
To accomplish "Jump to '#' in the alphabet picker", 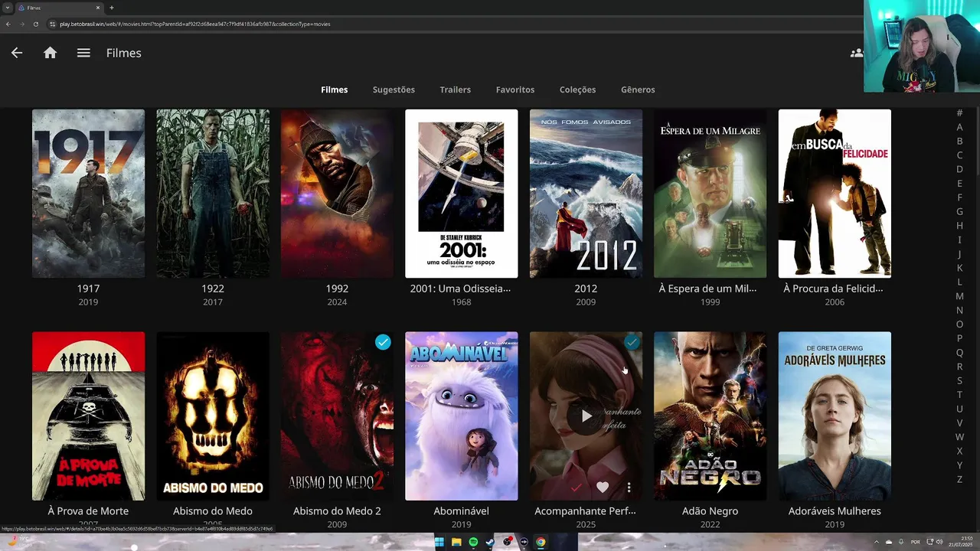I will coord(959,113).
